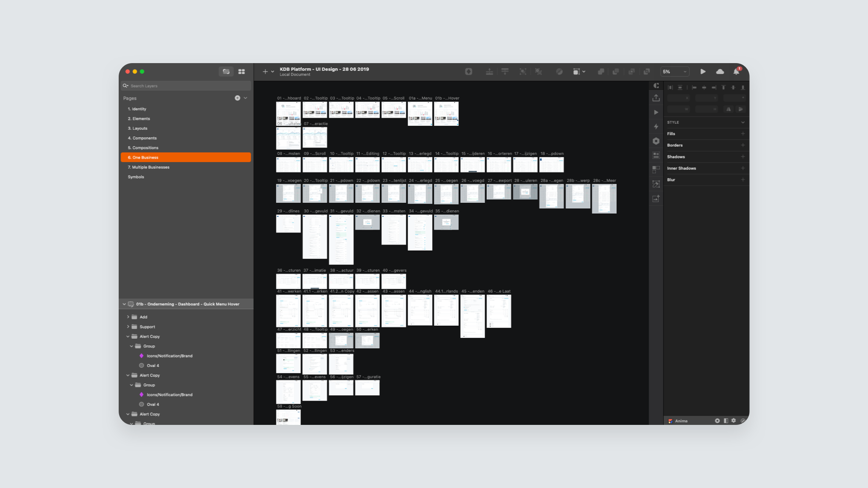
Task: Open the 5% zoom dropdown
Action: tap(675, 72)
